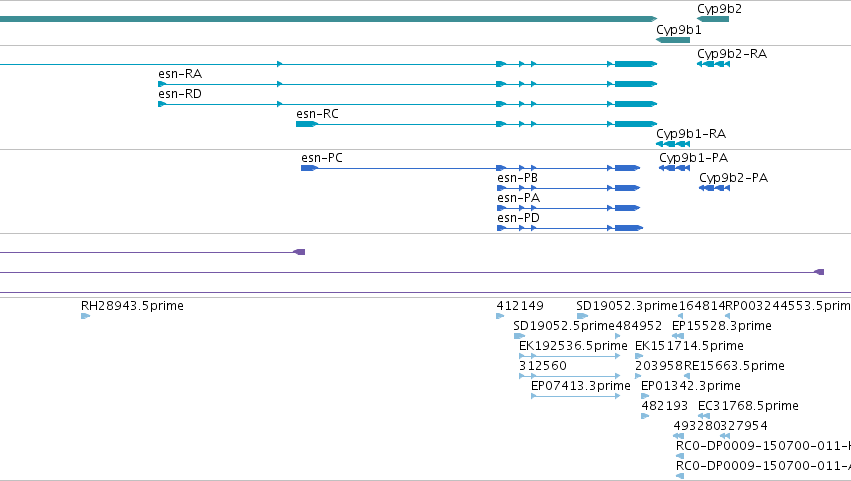The width and height of the screenshot is (851, 481).
Task: Click the Cyp9b1-RA transcript label
Action: coord(691,134)
